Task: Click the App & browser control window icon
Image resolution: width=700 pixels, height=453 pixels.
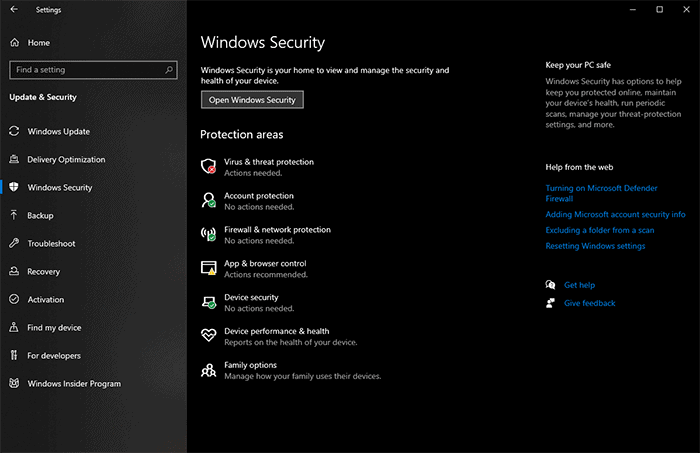Action: coord(208,268)
